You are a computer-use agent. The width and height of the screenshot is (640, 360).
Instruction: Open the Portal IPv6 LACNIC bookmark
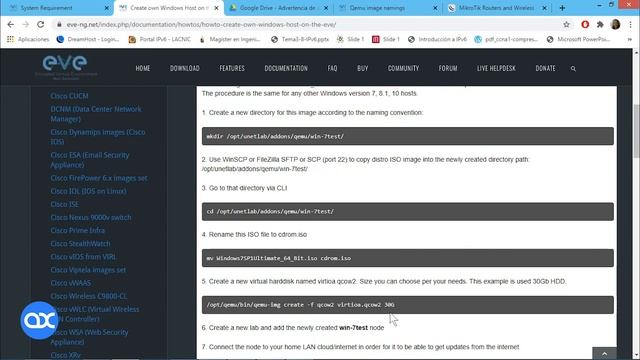coord(159,39)
